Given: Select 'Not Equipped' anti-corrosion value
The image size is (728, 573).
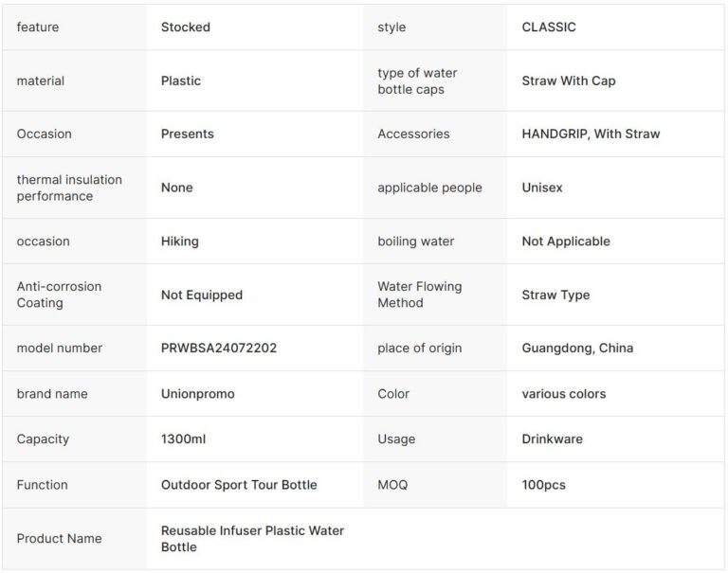Looking at the screenshot, I should click(202, 295).
